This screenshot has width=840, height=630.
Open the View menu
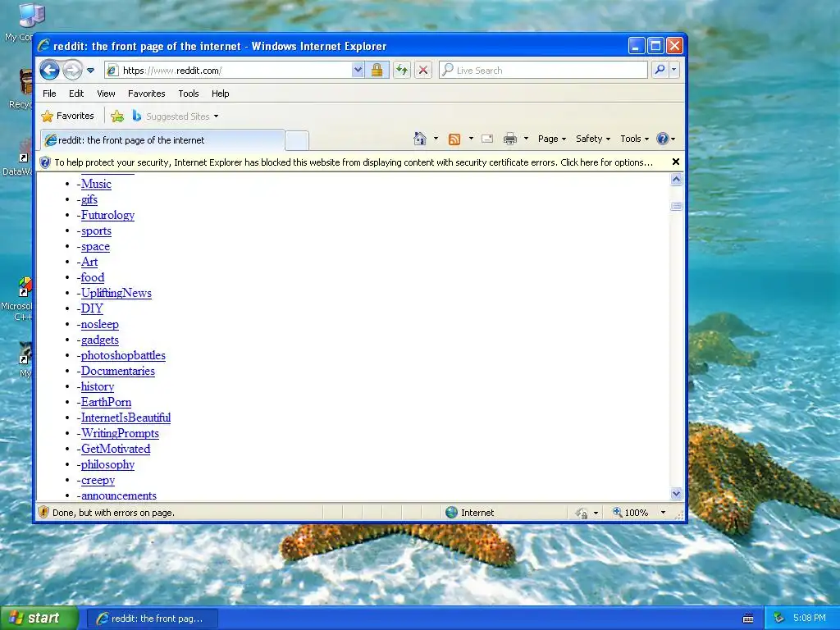click(106, 94)
